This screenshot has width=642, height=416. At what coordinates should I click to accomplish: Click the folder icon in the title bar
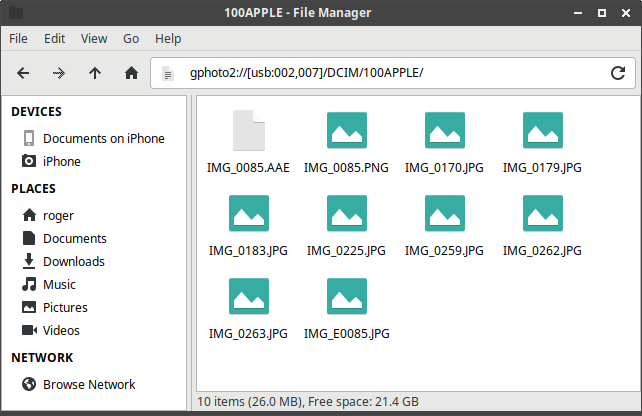(x=16, y=13)
